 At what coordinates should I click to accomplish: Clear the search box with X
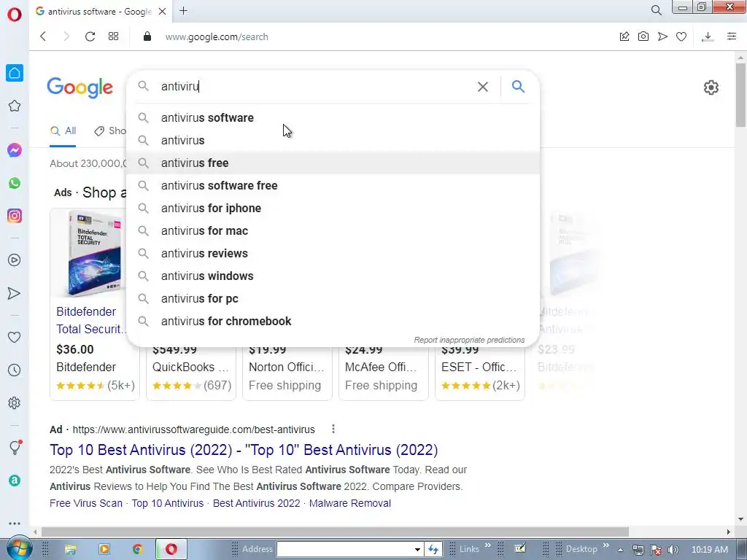[x=483, y=87]
